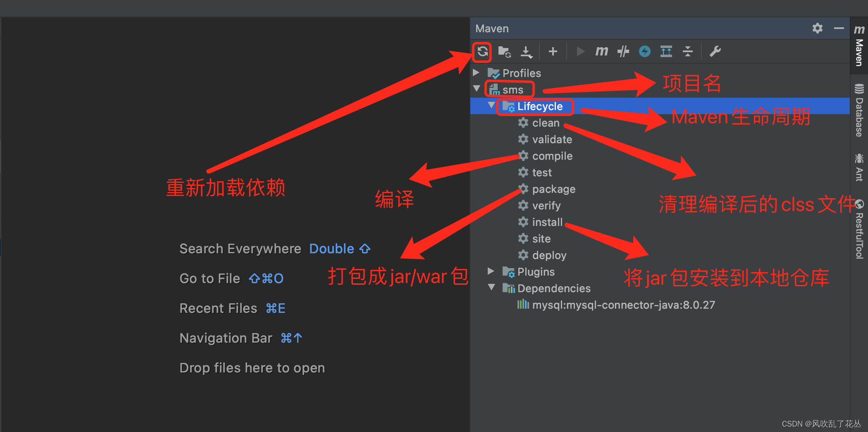Collapse the Dependencies tree node
This screenshot has height=432, width=868.
491,288
